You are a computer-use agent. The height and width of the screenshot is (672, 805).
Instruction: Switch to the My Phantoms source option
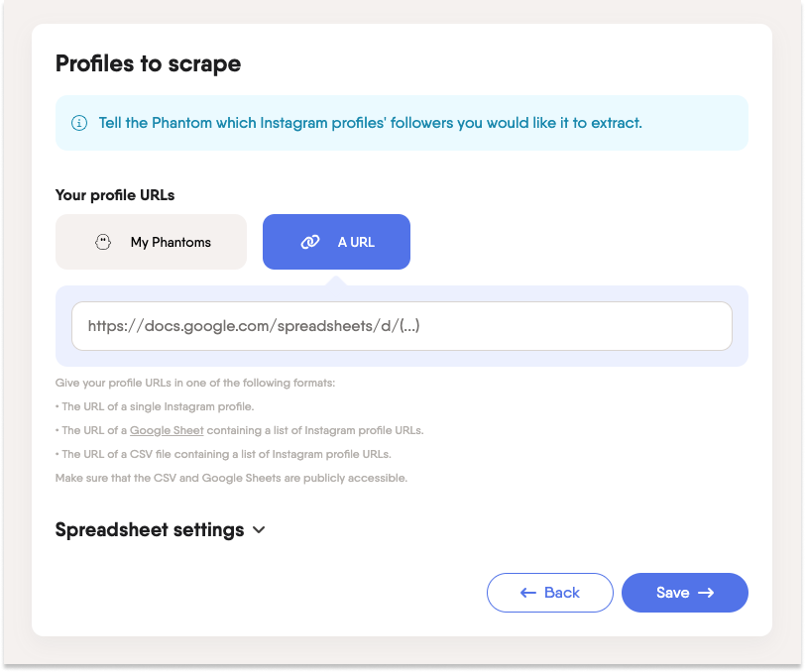[x=151, y=241]
